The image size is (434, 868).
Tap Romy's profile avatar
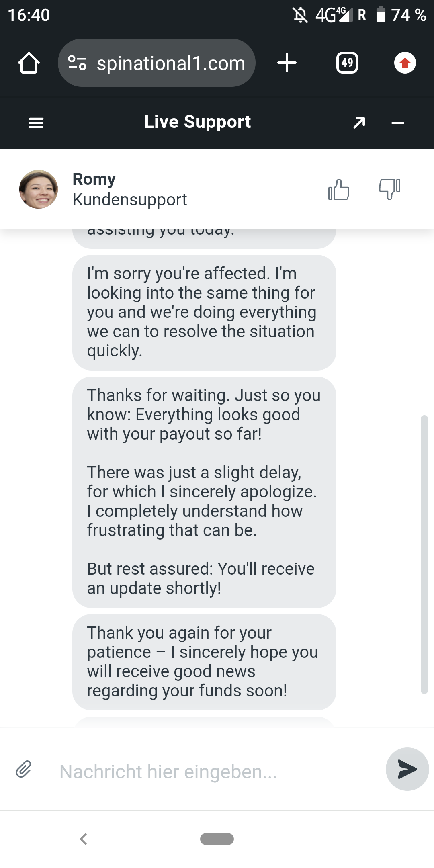coord(39,189)
